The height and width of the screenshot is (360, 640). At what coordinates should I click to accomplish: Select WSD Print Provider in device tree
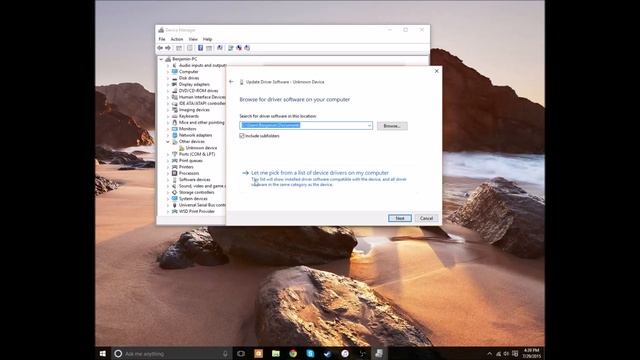click(x=197, y=211)
